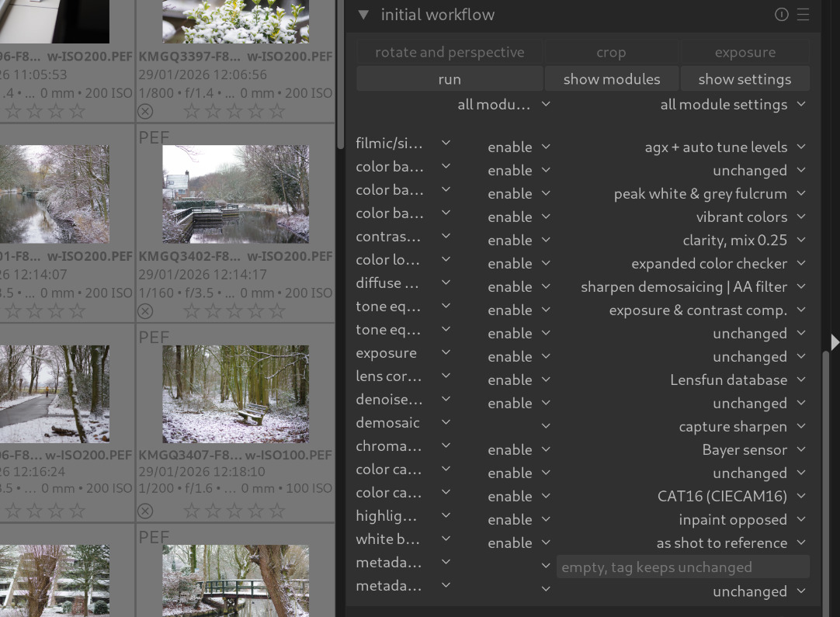Reject the KMGQ3407 image via X icon
Viewport: 840px width, 617px height.
coord(145,511)
